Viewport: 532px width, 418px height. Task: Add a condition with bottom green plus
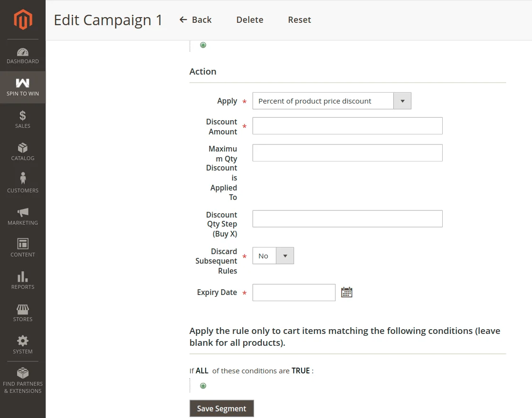click(x=203, y=386)
